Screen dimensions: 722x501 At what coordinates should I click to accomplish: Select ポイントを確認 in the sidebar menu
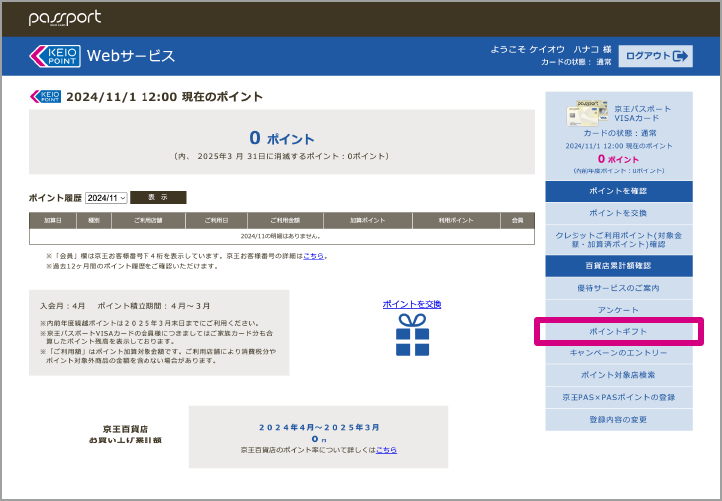click(618, 191)
